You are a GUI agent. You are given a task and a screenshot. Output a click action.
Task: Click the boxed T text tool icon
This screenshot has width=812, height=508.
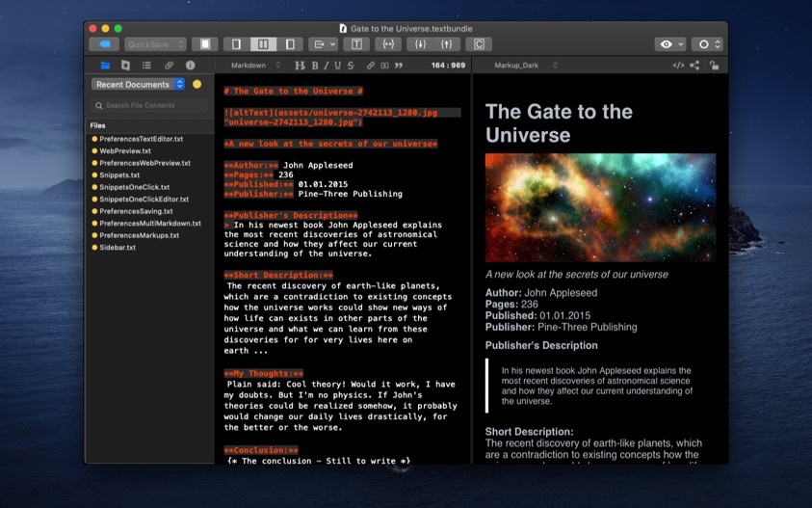(x=356, y=44)
